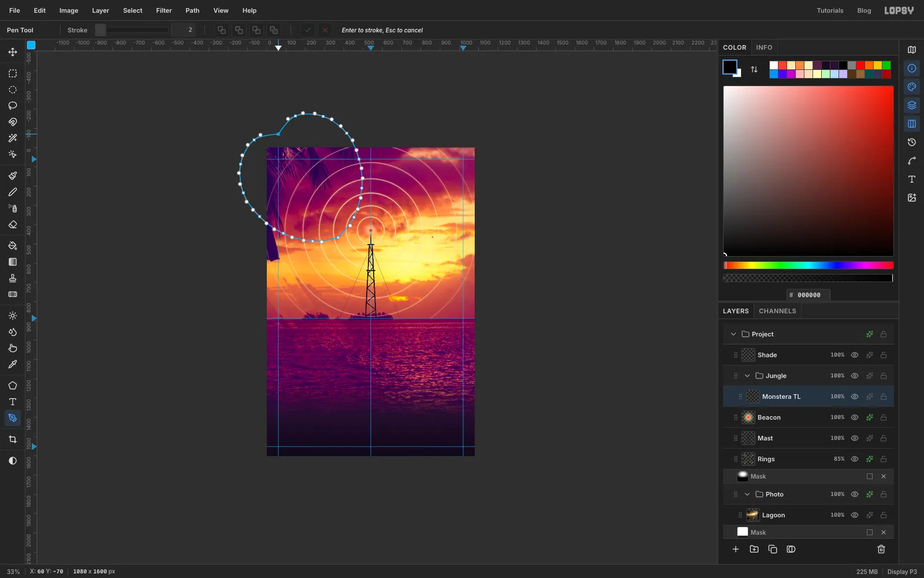This screenshot has height=578, width=924.
Task: Select the Paint Bucket tool
Action: point(13,246)
